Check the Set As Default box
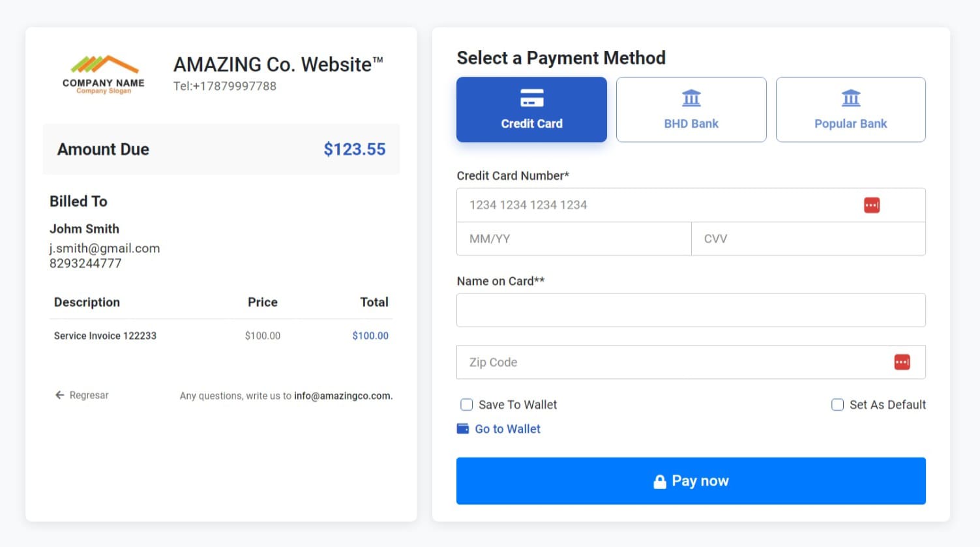 [x=838, y=405]
